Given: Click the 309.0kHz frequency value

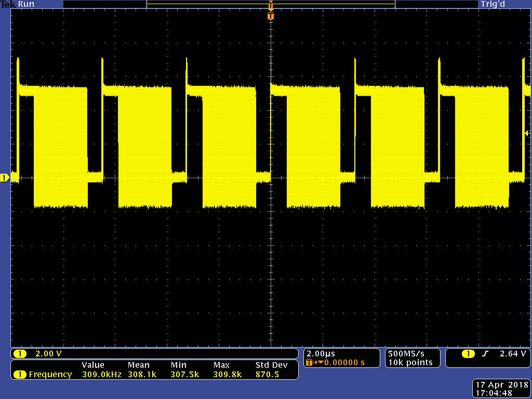Looking at the screenshot, I should tap(102, 375).
